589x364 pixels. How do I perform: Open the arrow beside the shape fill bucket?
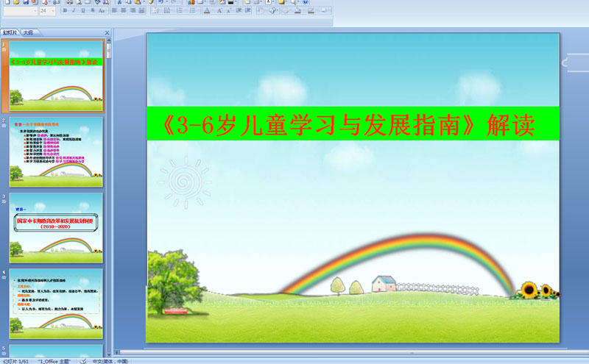[303, 10]
